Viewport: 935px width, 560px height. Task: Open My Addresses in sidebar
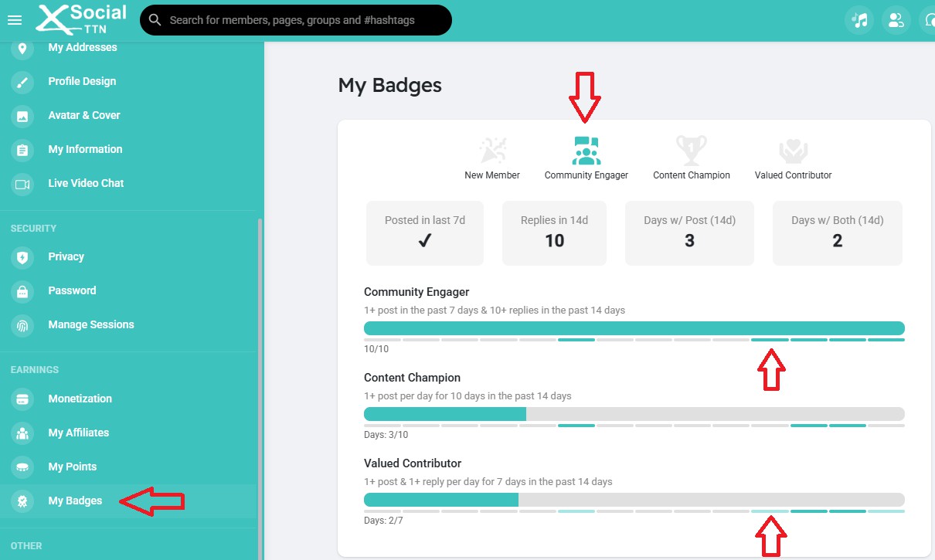pos(82,48)
